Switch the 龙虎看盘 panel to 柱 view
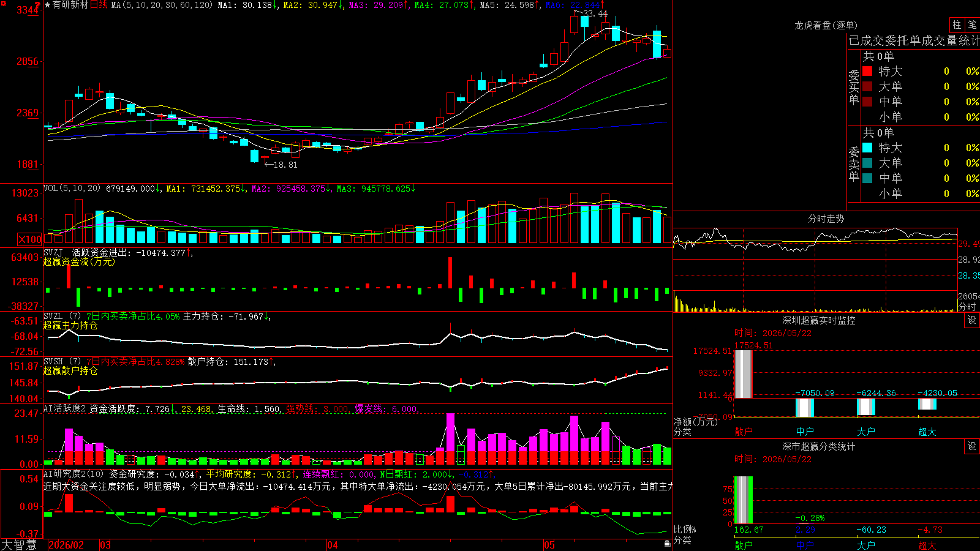This screenshot has width=980, height=551. 957,25
